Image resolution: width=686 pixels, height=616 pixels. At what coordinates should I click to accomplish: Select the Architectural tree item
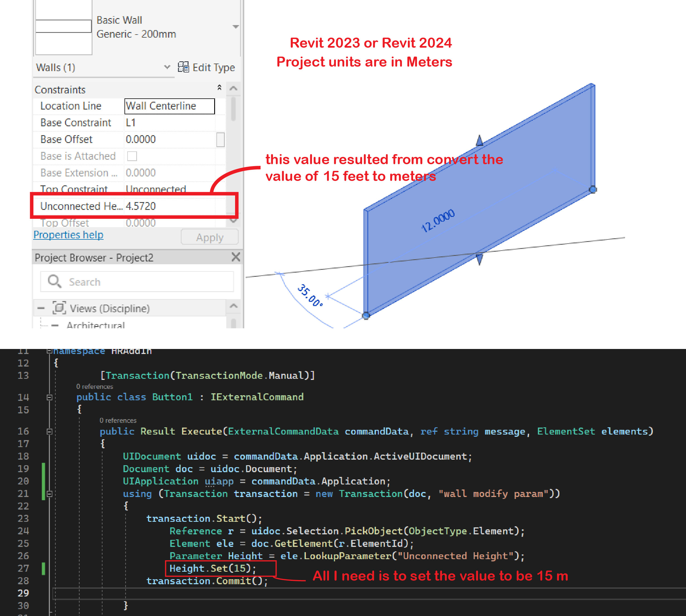[x=95, y=325]
